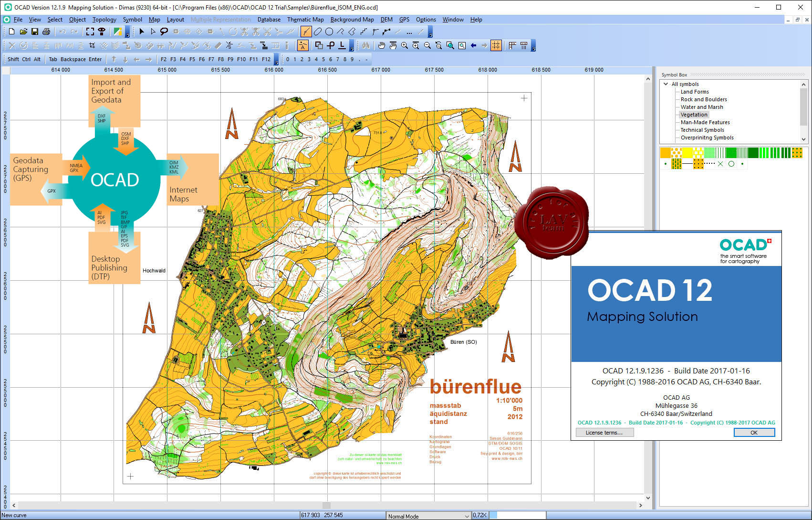Expand the drawing toolbar overflow options
Viewport: 812px width, 520px height.
[x=430, y=32]
